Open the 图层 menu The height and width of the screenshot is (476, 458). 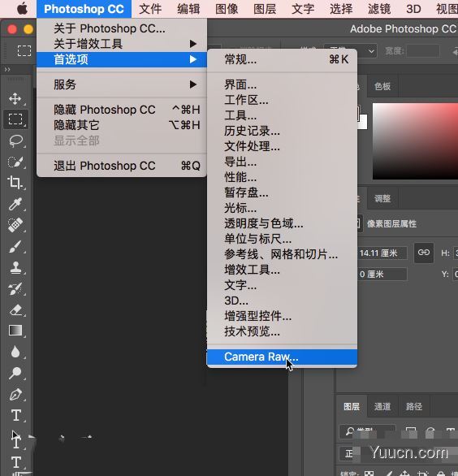(265, 9)
